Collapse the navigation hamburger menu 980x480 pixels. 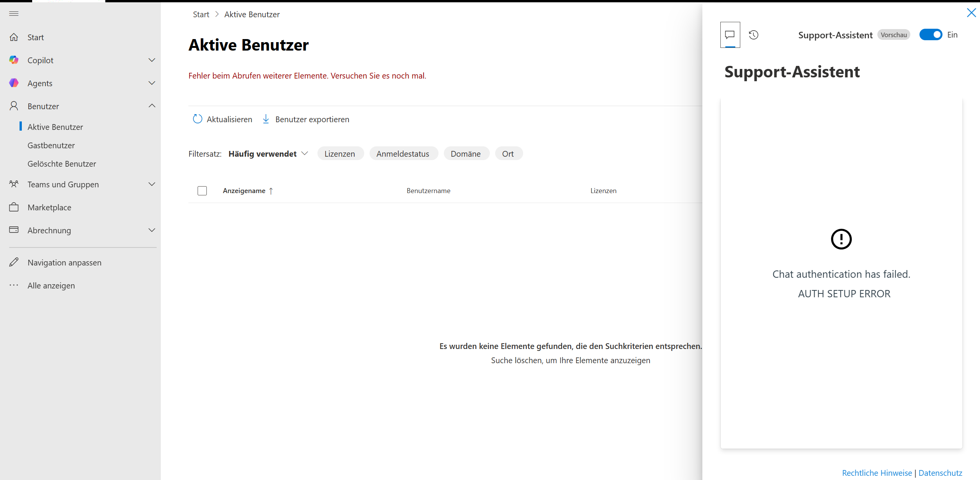14,14
